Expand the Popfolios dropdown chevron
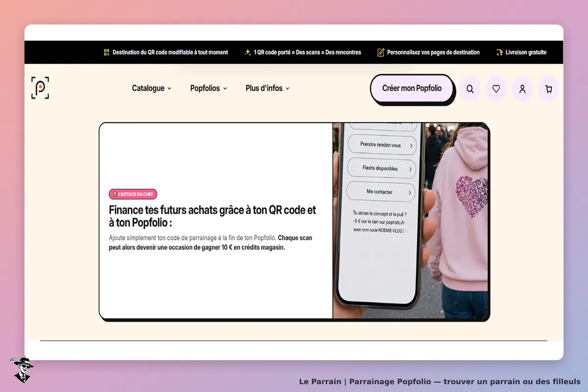Screen dimensions: 588x392 [x=225, y=89]
